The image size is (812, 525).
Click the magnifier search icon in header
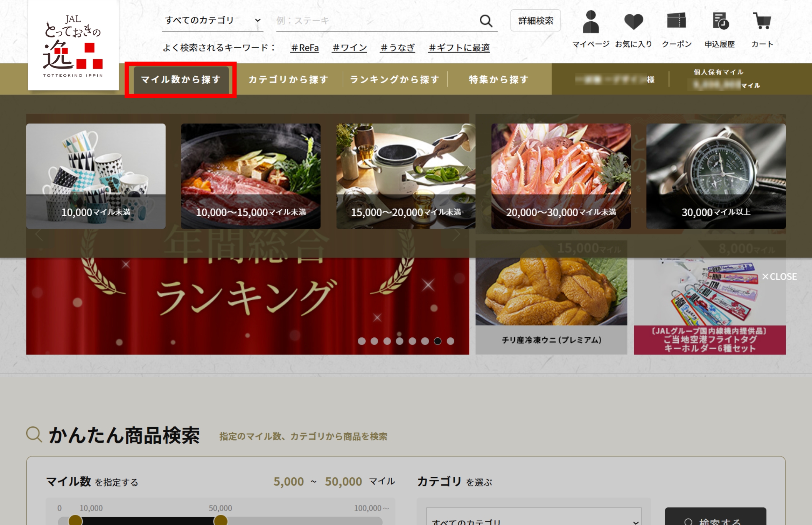click(x=486, y=21)
